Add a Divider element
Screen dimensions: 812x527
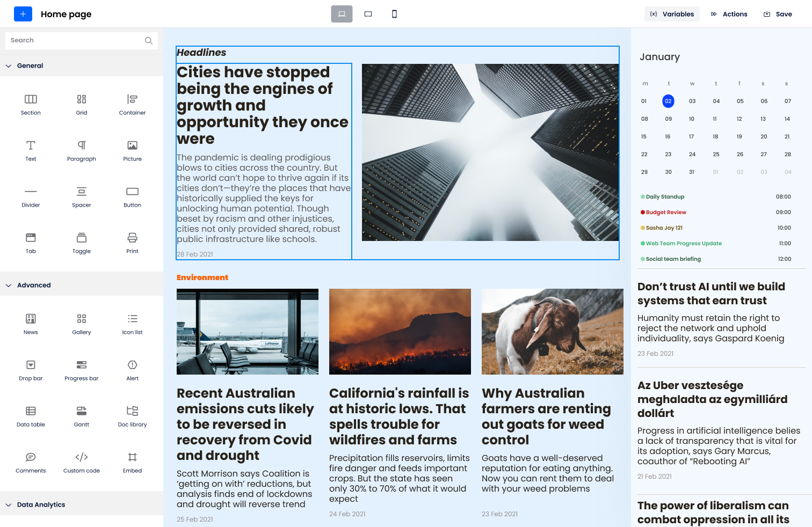coord(31,196)
